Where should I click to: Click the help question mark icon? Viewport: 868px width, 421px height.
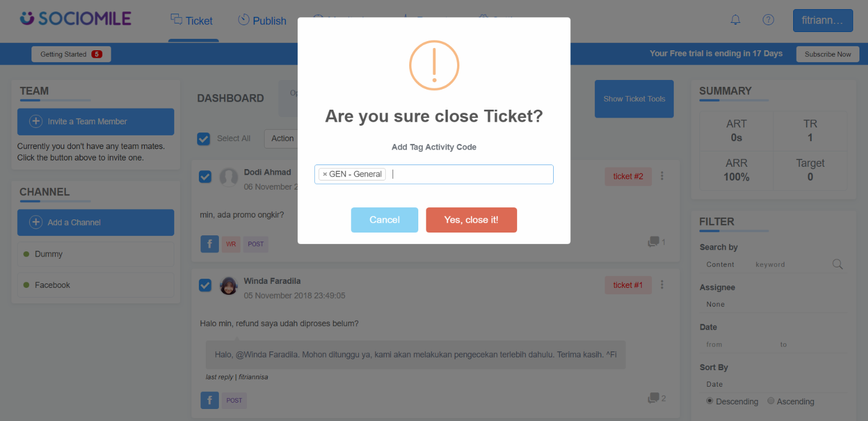click(x=769, y=20)
